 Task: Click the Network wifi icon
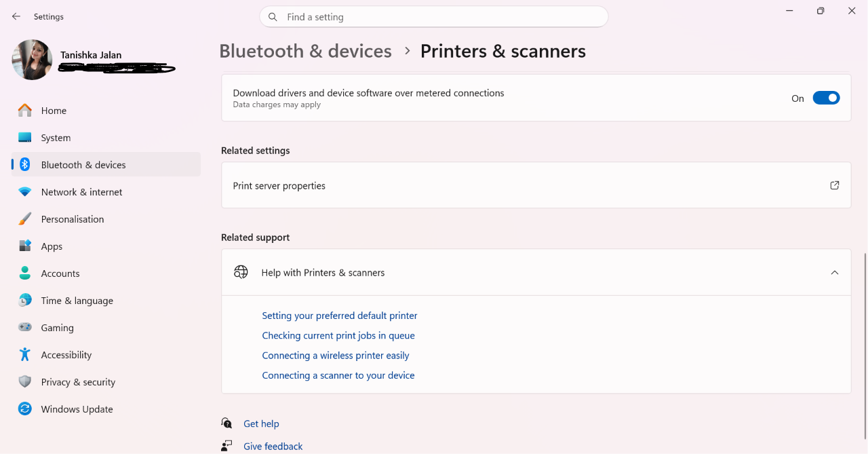pyautogui.click(x=25, y=192)
